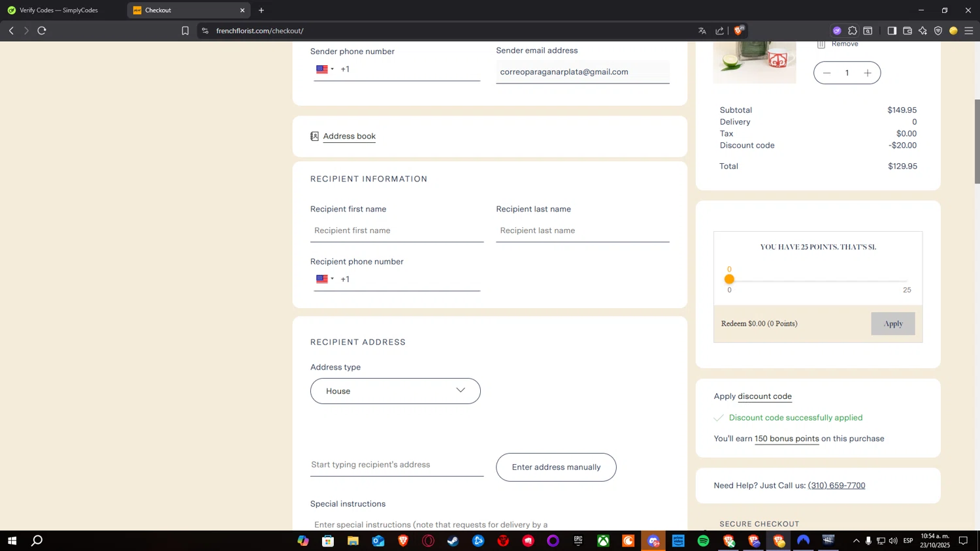Close the Checkout tab
Image resolution: width=980 pixels, height=551 pixels.
point(242,10)
